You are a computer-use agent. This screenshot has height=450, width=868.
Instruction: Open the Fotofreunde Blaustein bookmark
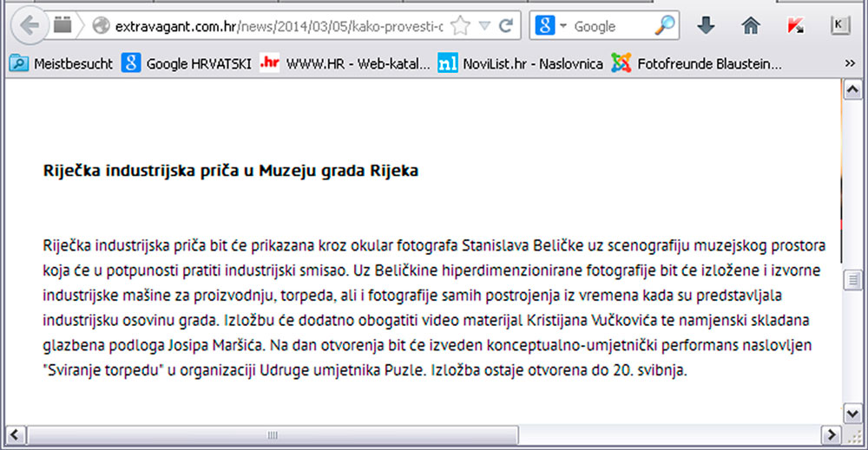coord(697,63)
